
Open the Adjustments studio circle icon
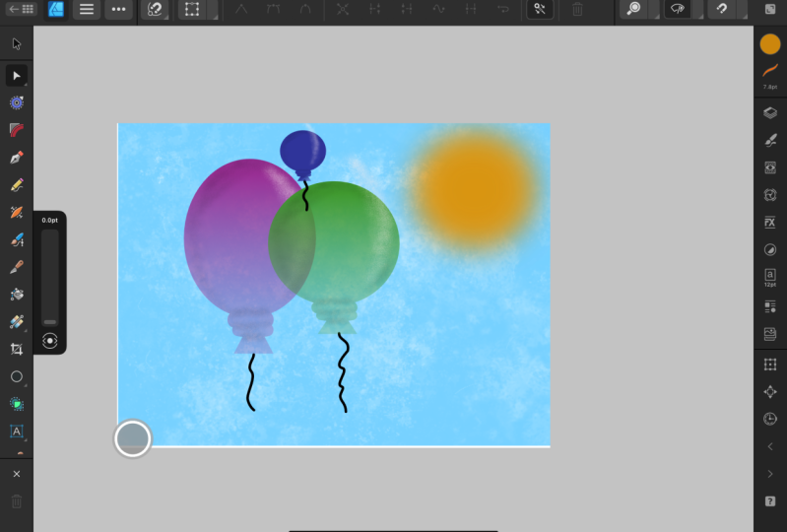pos(770,249)
